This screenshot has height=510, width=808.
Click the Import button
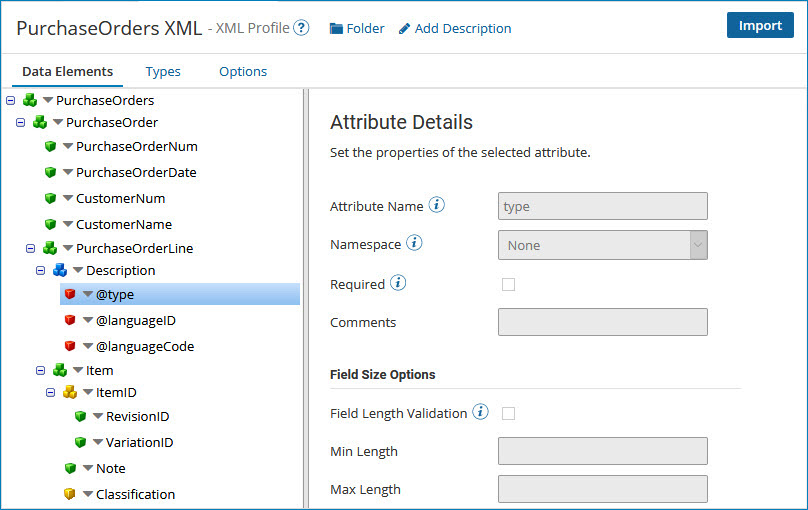760,25
